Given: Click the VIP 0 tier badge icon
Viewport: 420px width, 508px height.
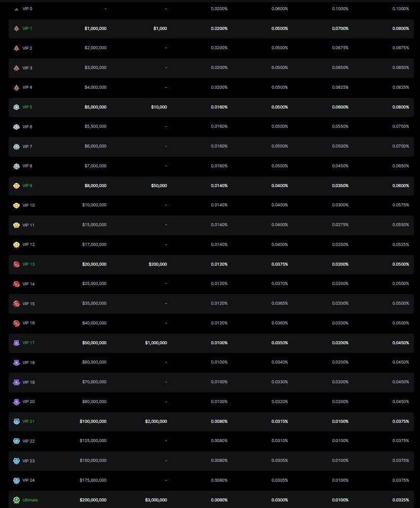Looking at the screenshot, I should tap(16, 10).
